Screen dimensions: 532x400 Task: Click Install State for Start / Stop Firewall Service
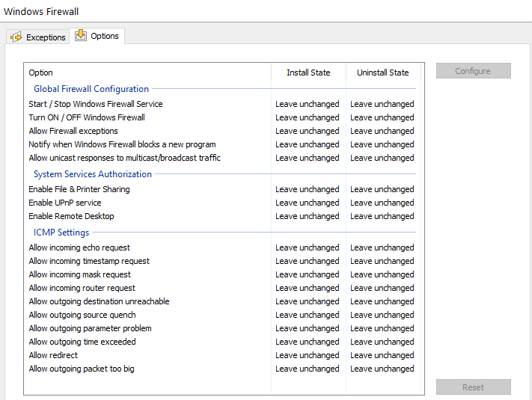coord(308,104)
